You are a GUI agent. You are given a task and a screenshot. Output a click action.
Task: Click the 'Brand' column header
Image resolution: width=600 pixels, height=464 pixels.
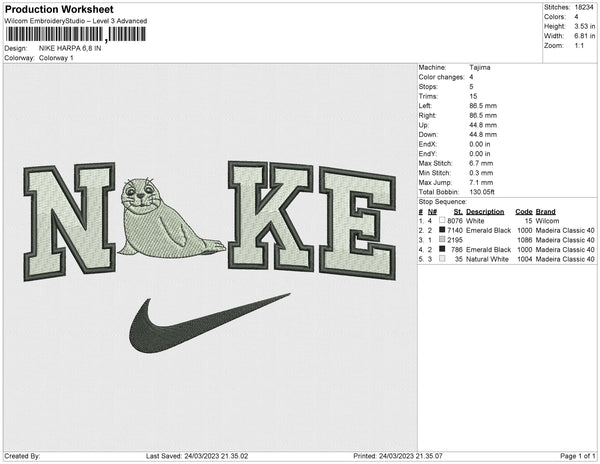tap(545, 212)
